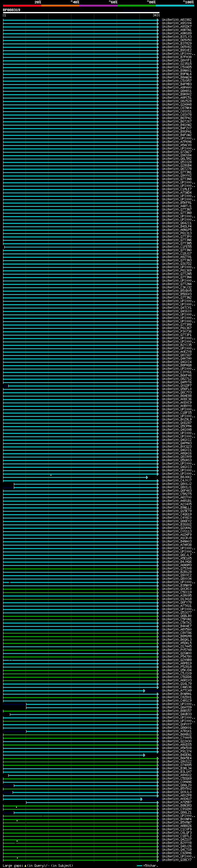This screenshot has width=197, height=868.
Task: Click the UniRef100_B3JKK2 hit label
Action: pos(176,477)
